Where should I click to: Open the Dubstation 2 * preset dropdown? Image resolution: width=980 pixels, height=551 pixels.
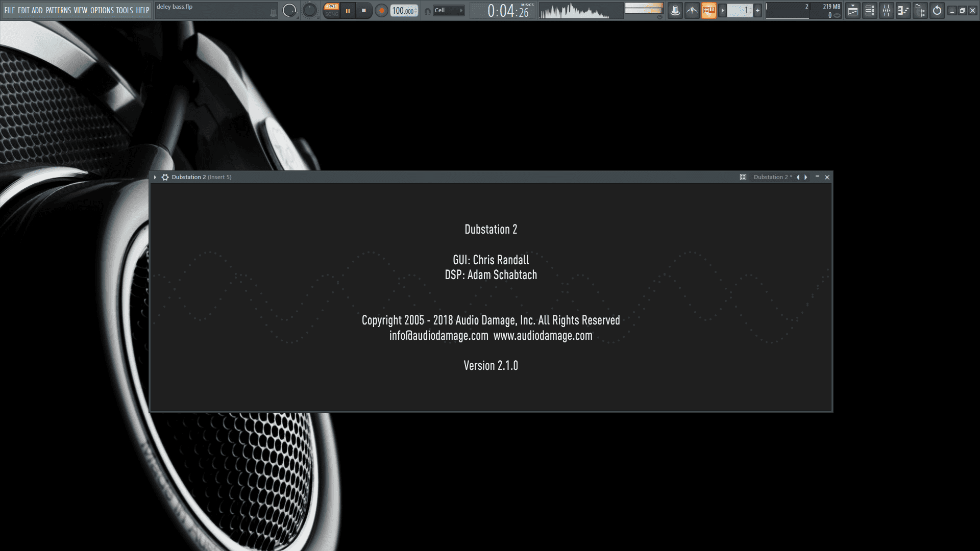773,177
